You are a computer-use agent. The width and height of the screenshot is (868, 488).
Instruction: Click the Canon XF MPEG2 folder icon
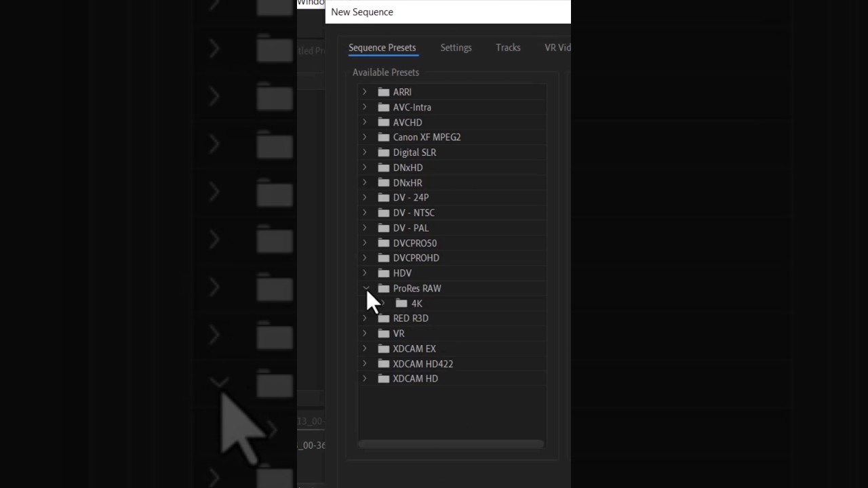point(383,137)
